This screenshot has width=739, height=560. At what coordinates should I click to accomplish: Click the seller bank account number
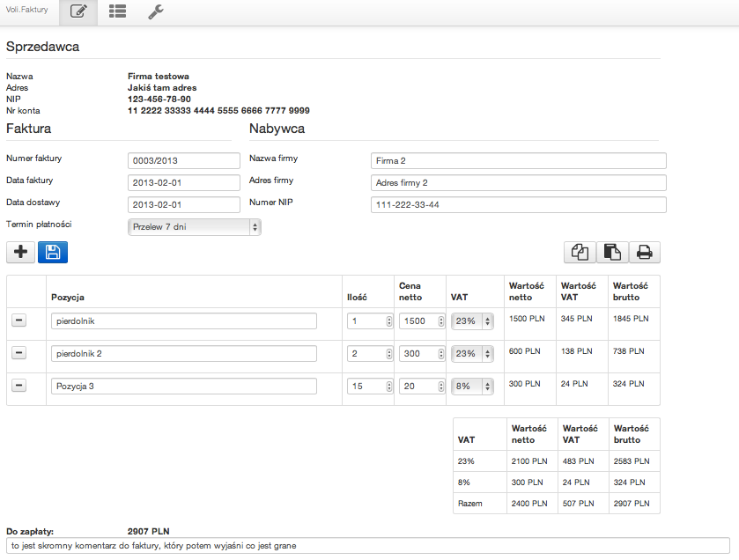coord(218,111)
